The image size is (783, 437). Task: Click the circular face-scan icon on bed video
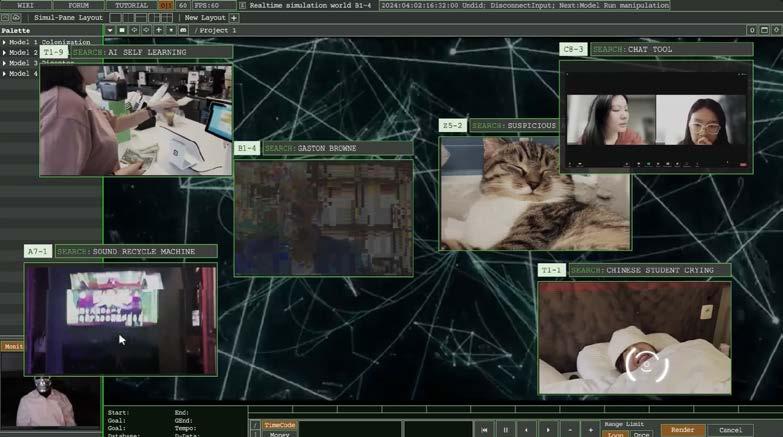(647, 366)
